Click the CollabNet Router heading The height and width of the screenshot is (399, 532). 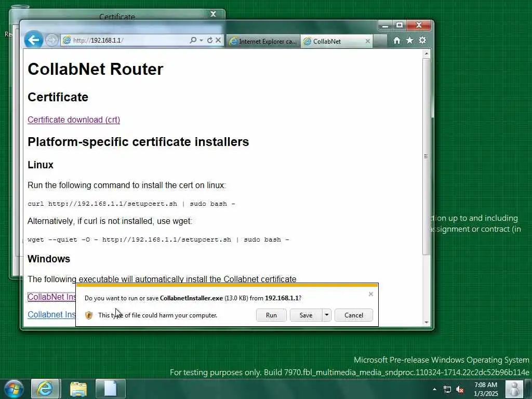96,69
